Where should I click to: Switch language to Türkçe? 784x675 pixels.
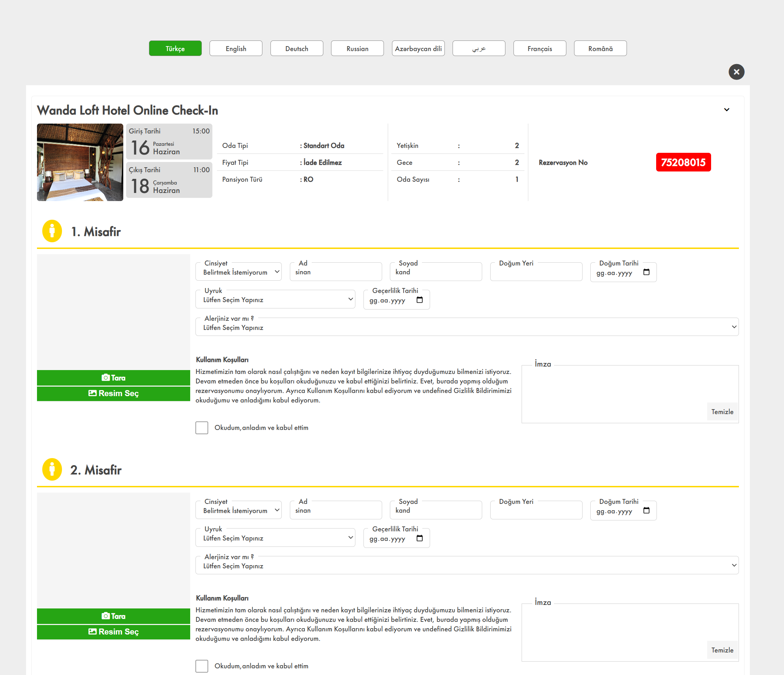[175, 49]
